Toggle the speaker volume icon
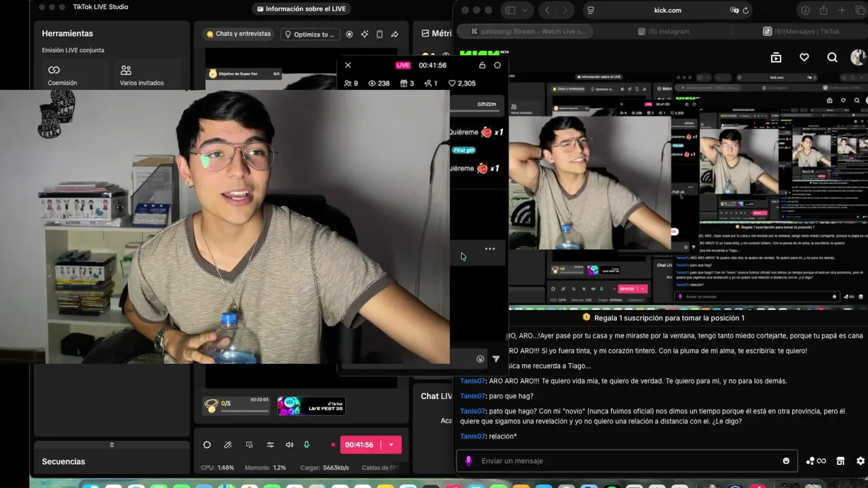Screen dimensions: 868x488 coord(290,445)
